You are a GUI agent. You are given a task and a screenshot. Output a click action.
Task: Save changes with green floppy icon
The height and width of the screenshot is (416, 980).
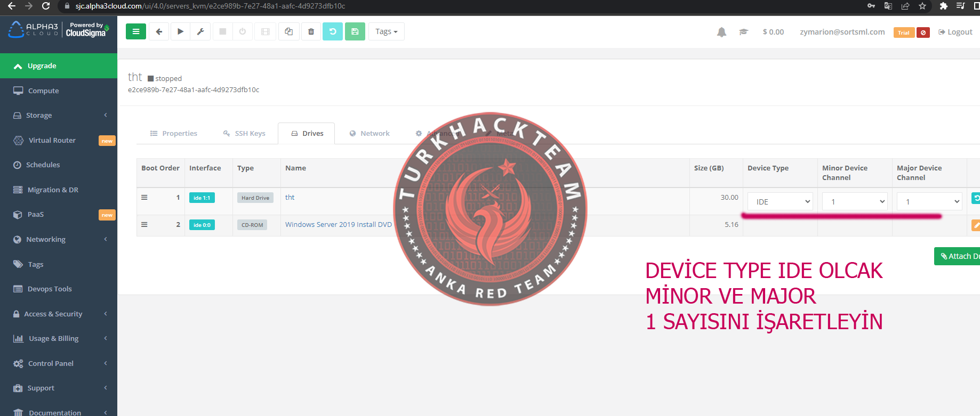click(x=355, y=31)
